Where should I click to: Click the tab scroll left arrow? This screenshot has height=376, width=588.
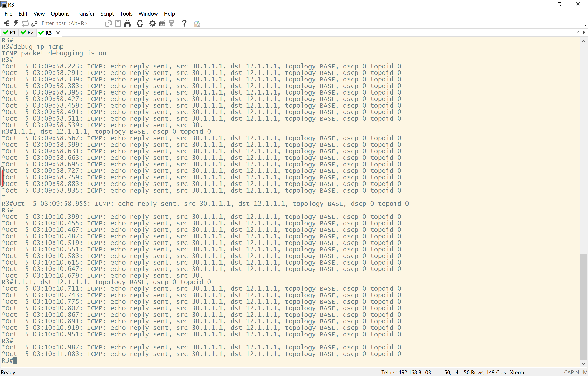coord(578,32)
